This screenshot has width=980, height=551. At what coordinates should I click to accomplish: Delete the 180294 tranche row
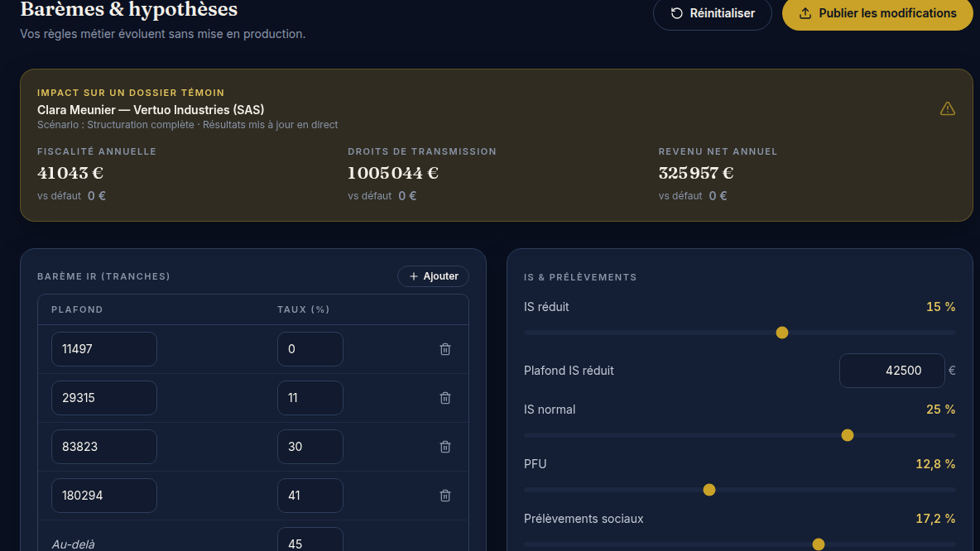point(445,496)
